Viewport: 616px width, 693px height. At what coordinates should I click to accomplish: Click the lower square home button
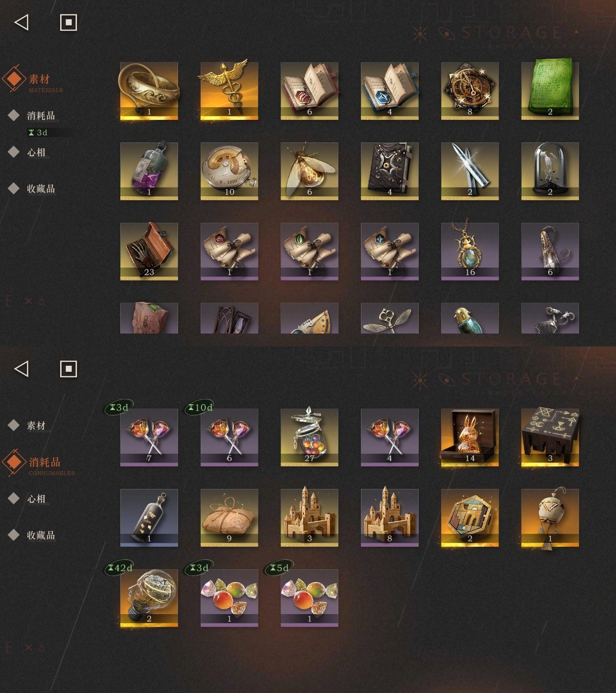click(x=68, y=369)
